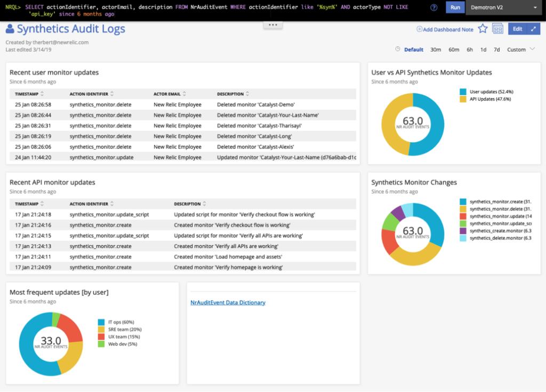Image resolution: width=546 pixels, height=392 pixels.
Task: Expand the dashboard to fullscreen via arrow icon
Action: pyautogui.click(x=533, y=28)
